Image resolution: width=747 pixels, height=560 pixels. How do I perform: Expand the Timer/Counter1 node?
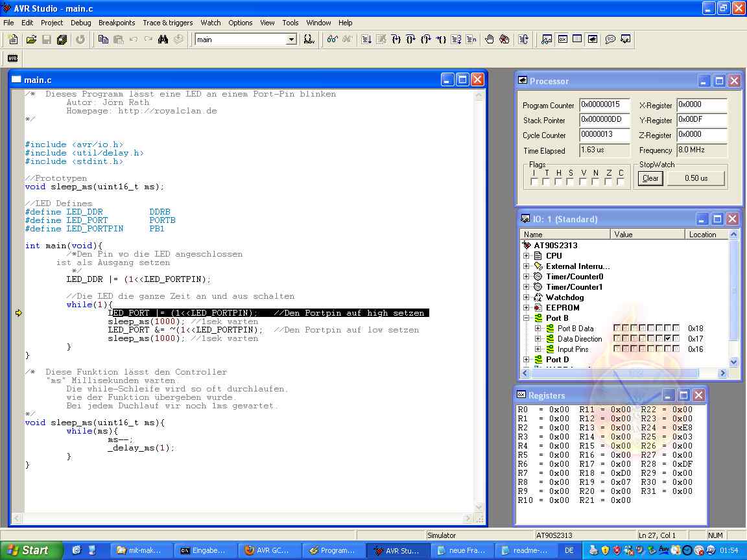coord(526,287)
